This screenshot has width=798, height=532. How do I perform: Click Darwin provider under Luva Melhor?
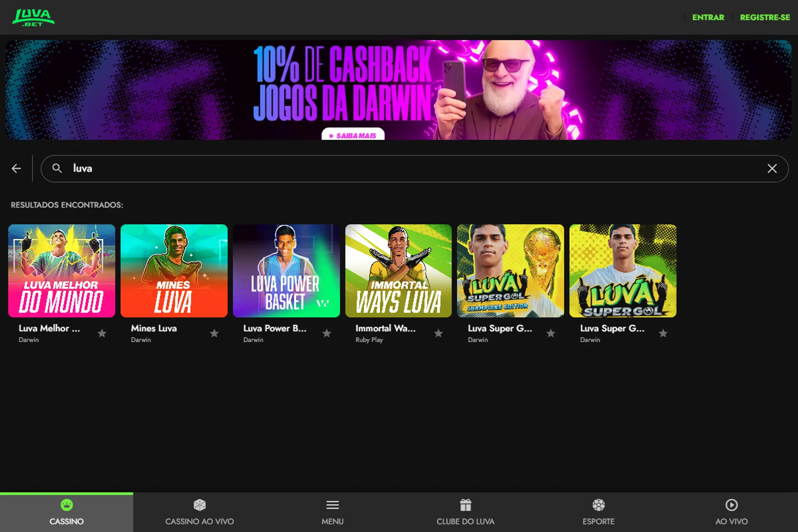click(29, 340)
